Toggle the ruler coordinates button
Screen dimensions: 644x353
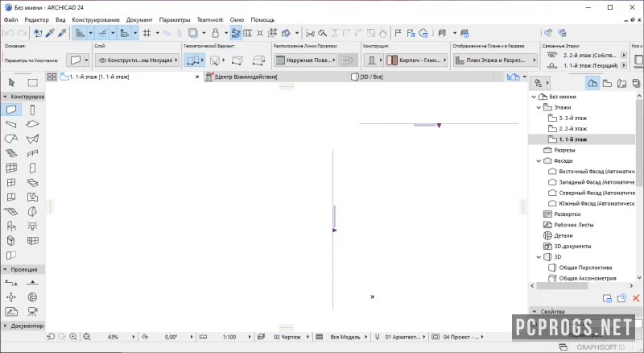125,33
